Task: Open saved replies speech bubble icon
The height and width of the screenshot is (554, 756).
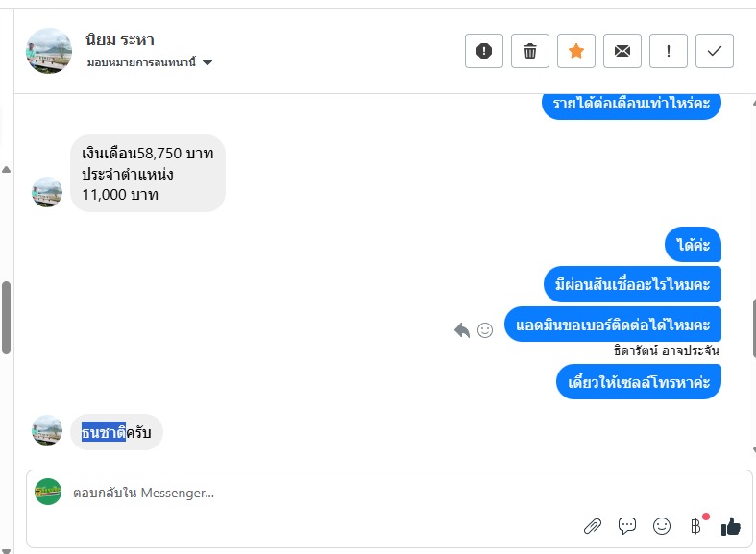Action: point(627,525)
